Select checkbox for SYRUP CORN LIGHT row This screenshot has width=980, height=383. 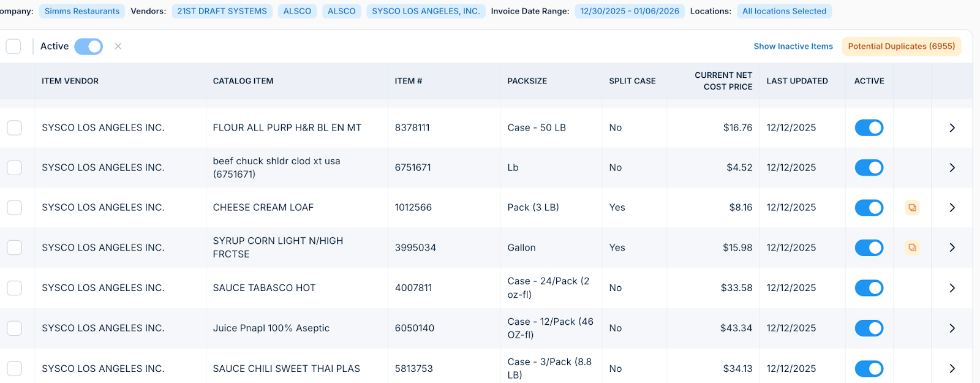click(14, 248)
